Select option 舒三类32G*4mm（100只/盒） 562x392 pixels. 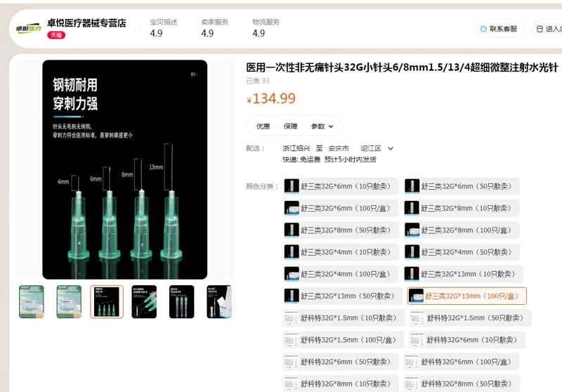341,274
